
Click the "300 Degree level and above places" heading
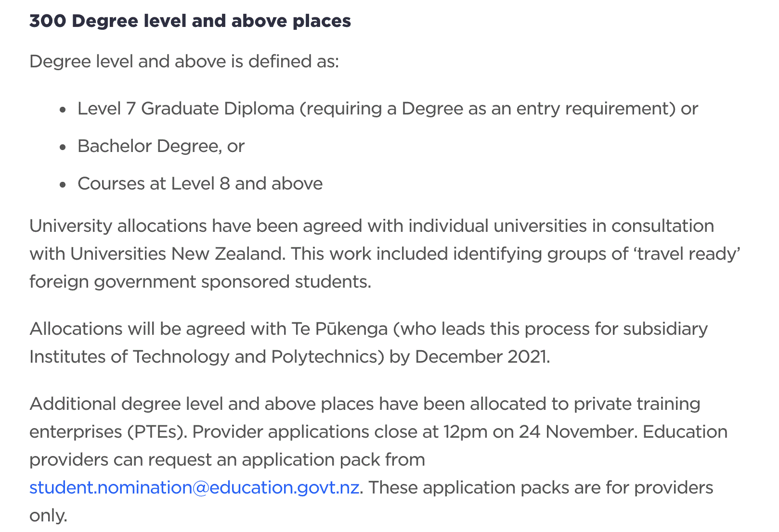click(190, 21)
